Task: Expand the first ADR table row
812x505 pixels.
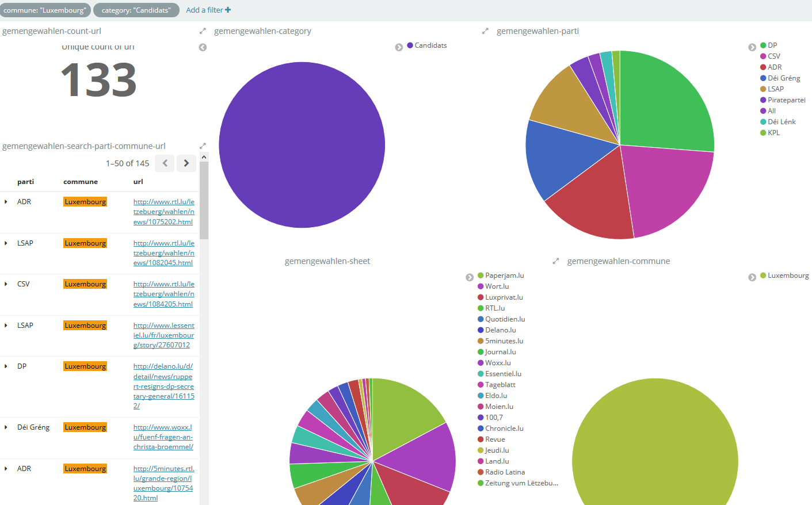Action: pyautogui.click(x=6, y=202)
